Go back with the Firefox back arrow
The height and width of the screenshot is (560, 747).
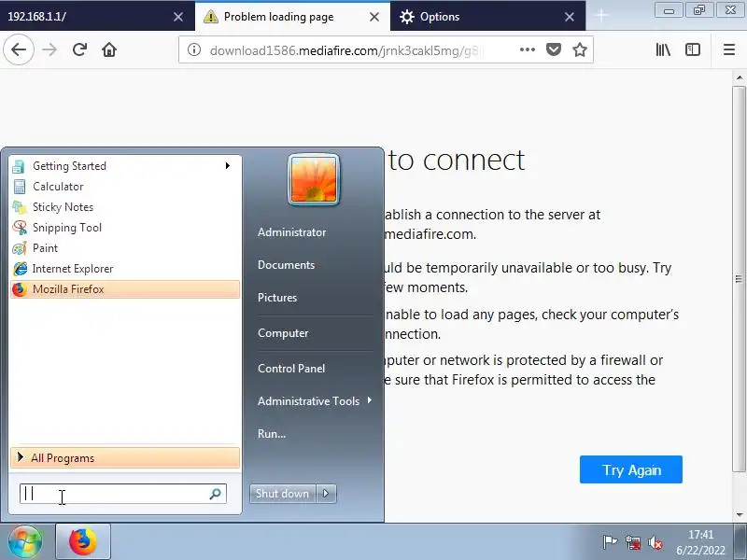(x=19, y=49)
